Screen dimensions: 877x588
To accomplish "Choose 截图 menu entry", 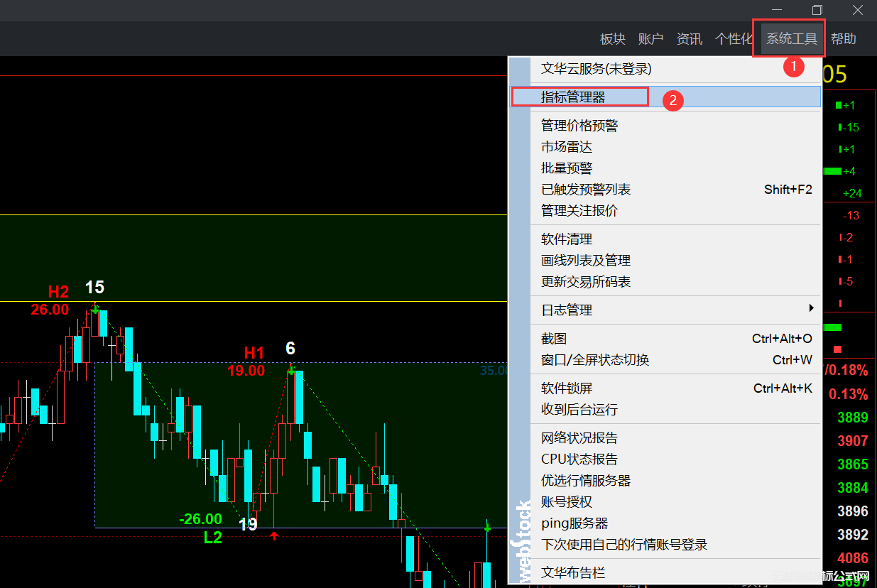I will click(x=676, y=339).
